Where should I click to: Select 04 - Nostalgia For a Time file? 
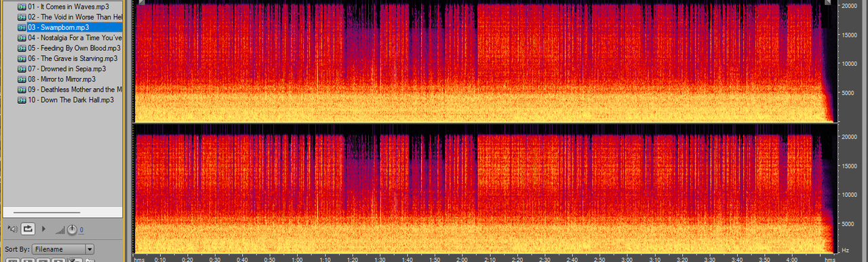75,38
